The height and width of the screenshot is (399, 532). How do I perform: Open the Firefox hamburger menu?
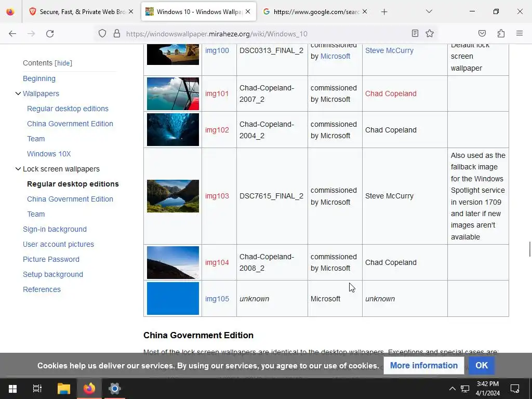(520, 33)
